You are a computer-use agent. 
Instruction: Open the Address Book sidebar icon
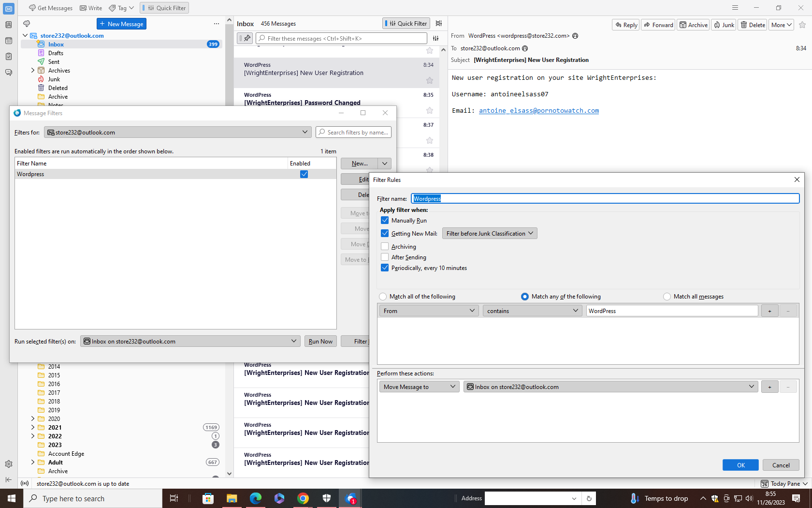[9, 25]
